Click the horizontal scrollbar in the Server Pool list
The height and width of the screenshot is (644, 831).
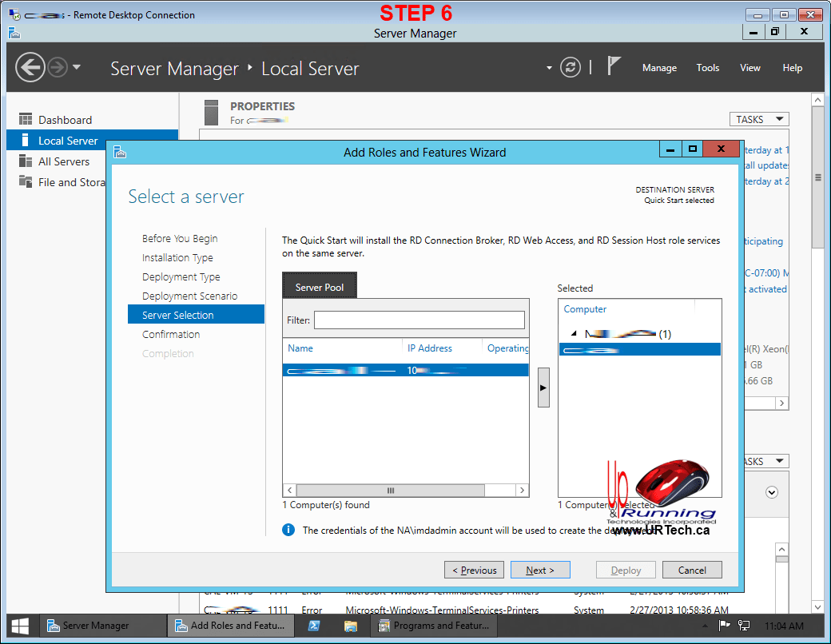[x=391, y=491]
